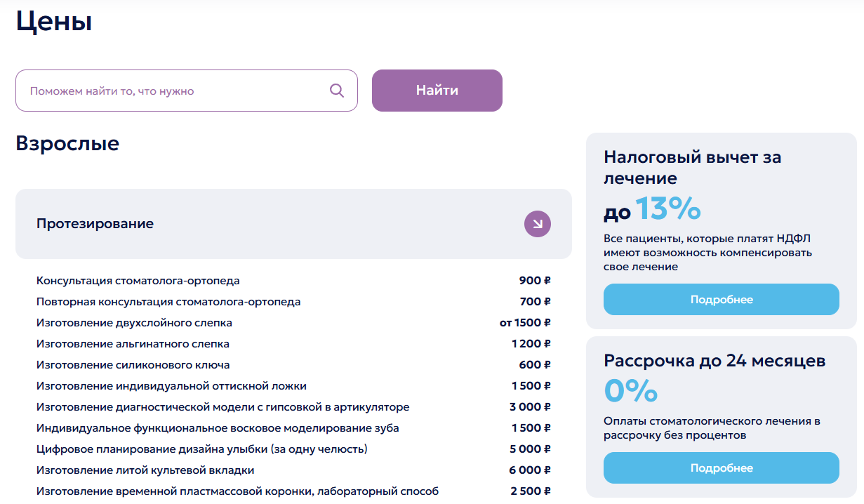The image size is (864, 504).
Task: Click Цифровое планирование дизайна улыбки item
Action: pos(201,449)
